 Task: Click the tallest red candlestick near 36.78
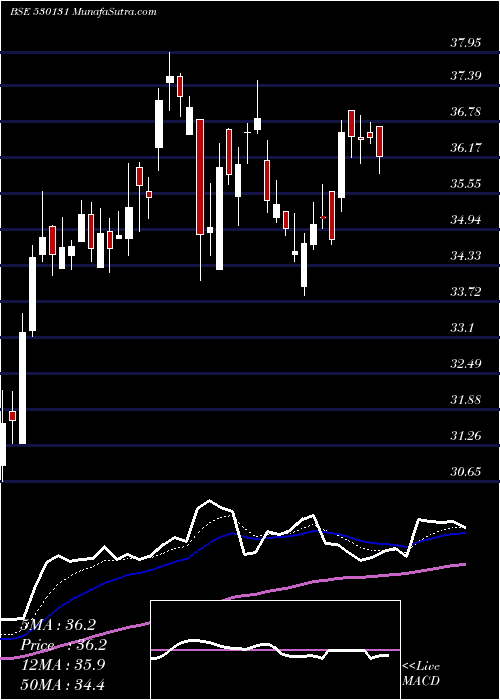pos(200,177)
